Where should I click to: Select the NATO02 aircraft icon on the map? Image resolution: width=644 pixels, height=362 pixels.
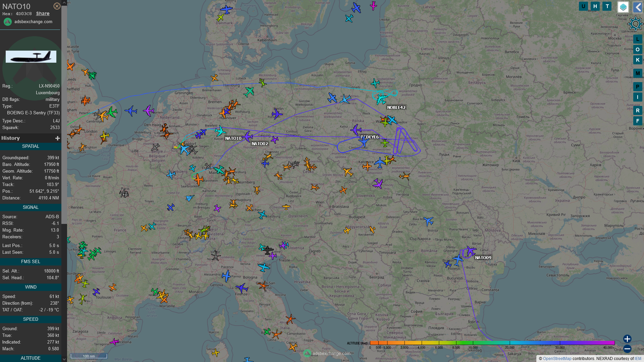248,136
